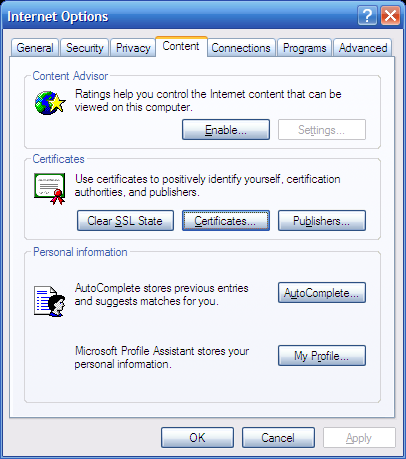Click the certificate ribbon icon
The height and width of the screenshot is (459, 406).
50,189
